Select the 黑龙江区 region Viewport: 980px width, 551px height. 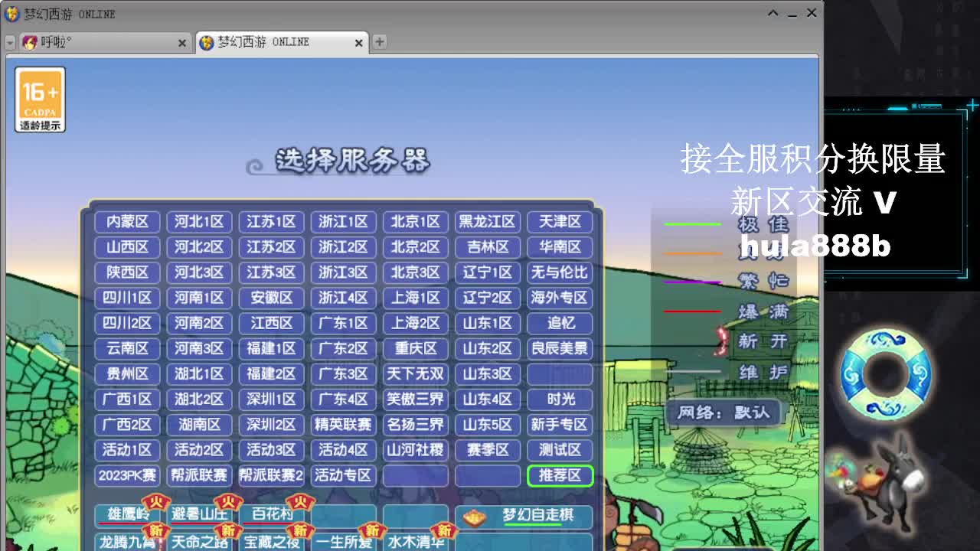[x=487, y=222]
